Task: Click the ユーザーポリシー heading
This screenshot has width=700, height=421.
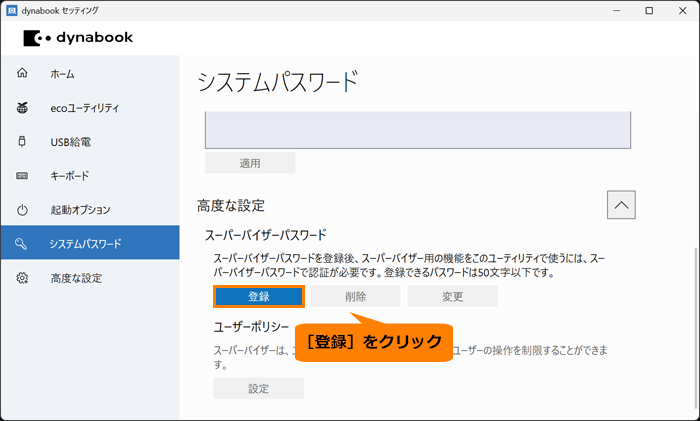Action: tap(251, 327)
